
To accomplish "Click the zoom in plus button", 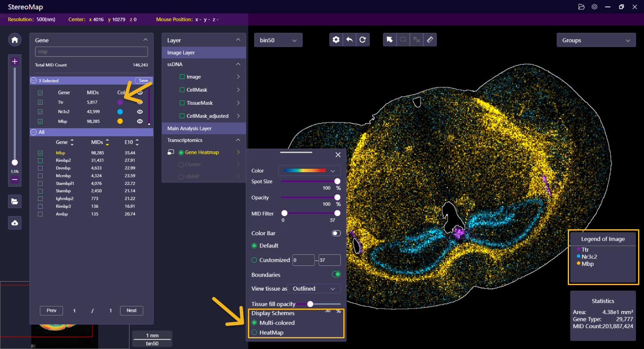I will pos(14,61).
